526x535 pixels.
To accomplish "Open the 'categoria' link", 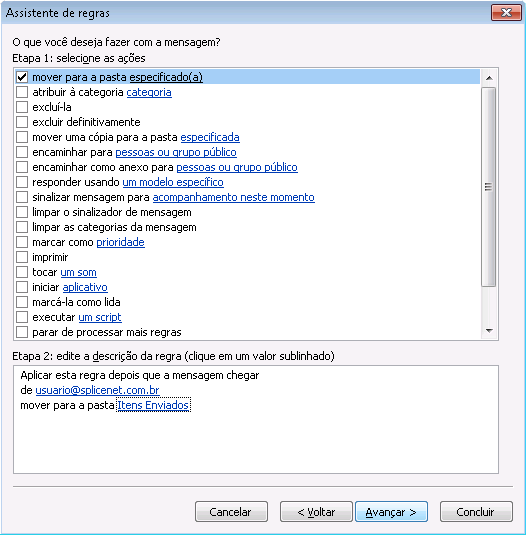I will click(x=149, y=92).
